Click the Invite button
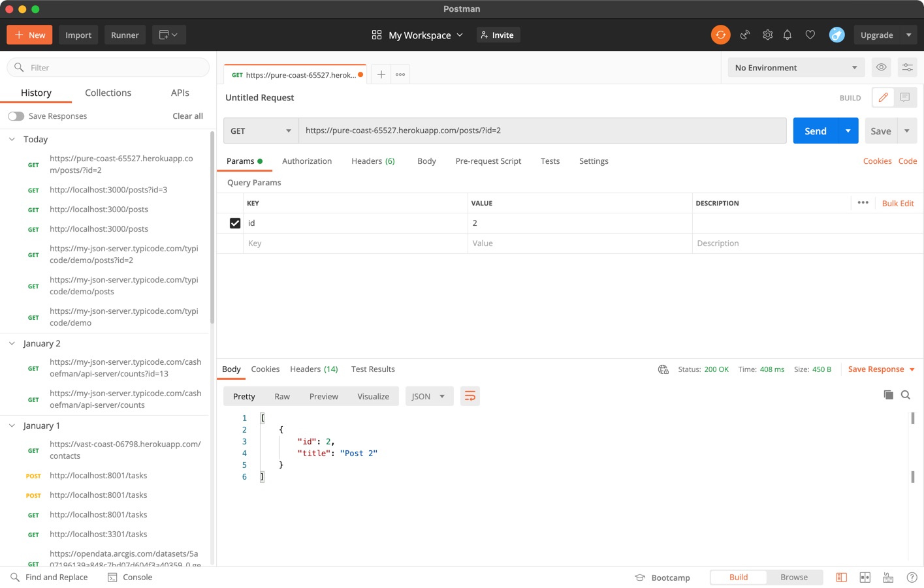The height and width of the screenshot is (588, 924). [498, 35]
